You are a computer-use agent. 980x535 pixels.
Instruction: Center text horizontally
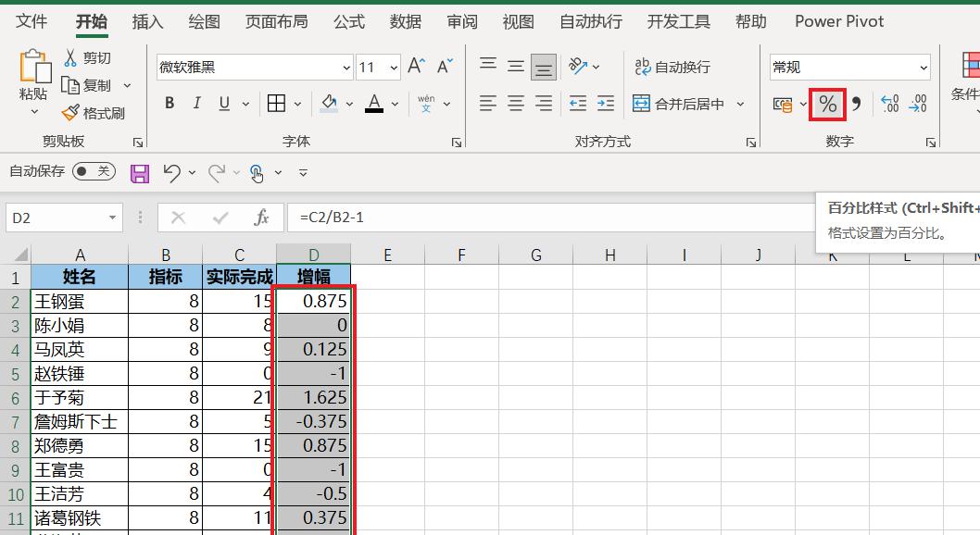[x=516, y=103]
